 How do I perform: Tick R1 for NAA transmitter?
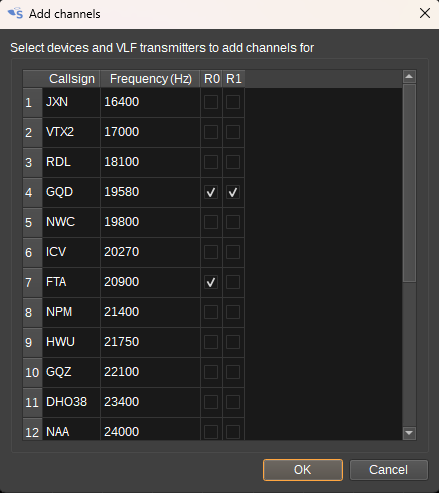pyautogui.click(x=233, y=432)
